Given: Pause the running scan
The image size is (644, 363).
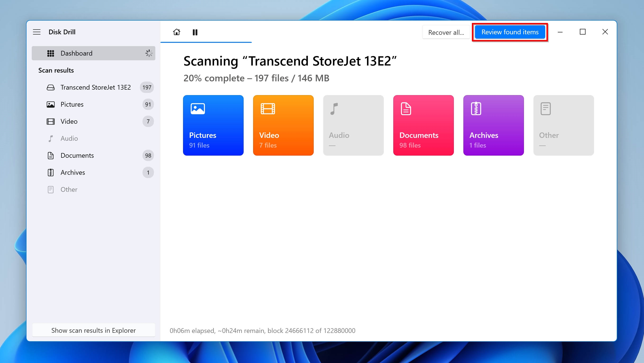Looking at the screenshot, I should (195, 32).
